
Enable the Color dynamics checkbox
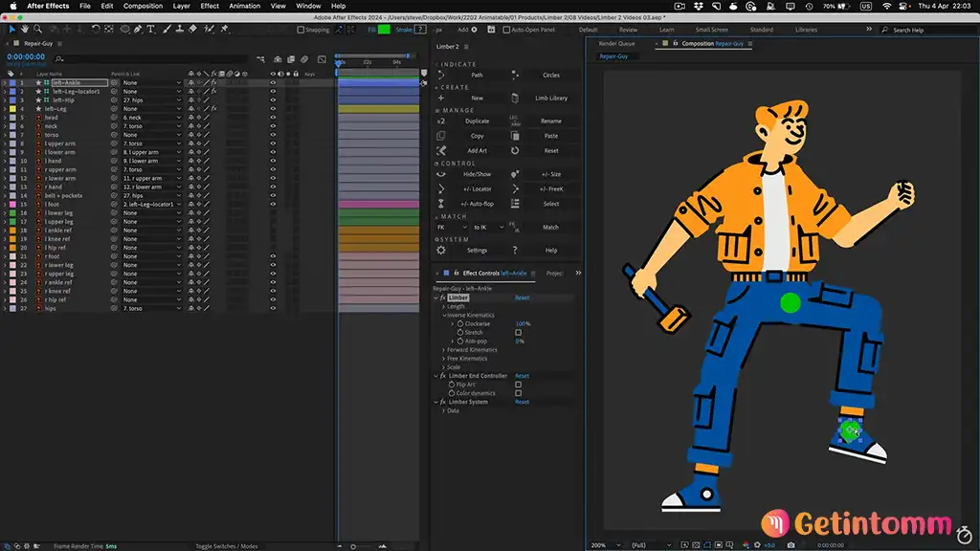coord(518,393)
